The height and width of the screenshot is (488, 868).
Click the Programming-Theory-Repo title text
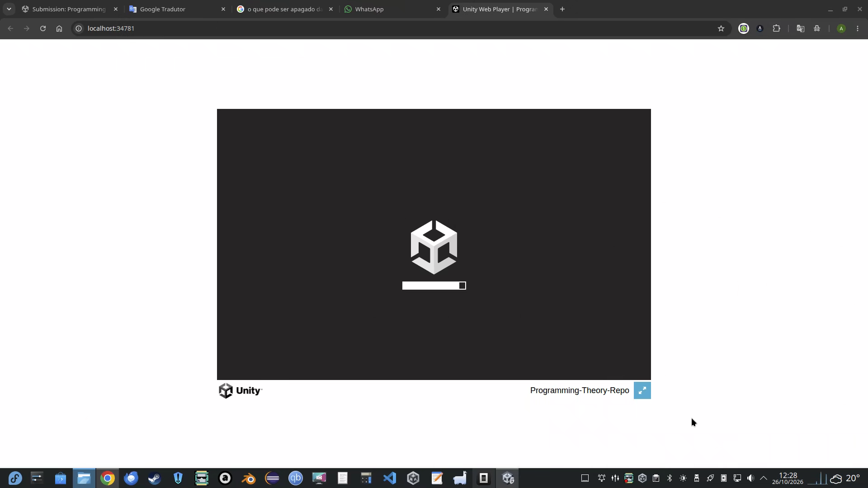coord(580,390)
